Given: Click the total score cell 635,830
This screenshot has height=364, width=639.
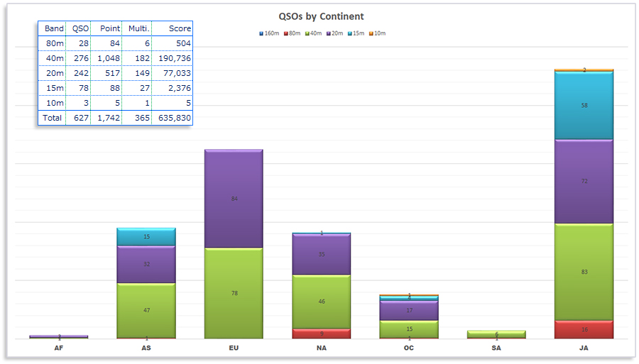Looking at the screenshot, I should [173, 118].
